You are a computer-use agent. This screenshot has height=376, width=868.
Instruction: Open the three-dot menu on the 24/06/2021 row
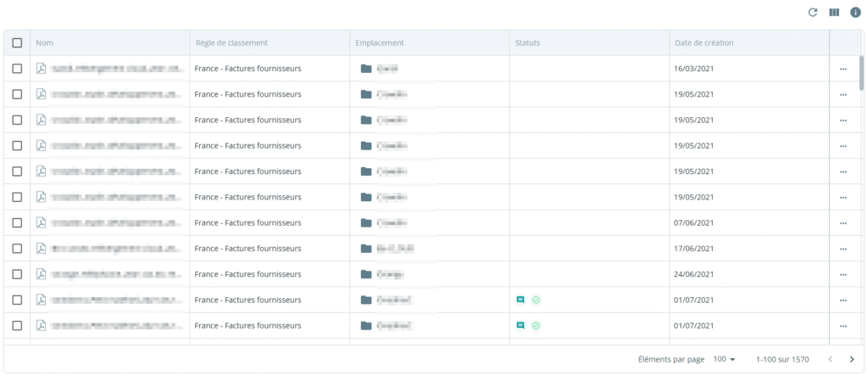(843, 274)
